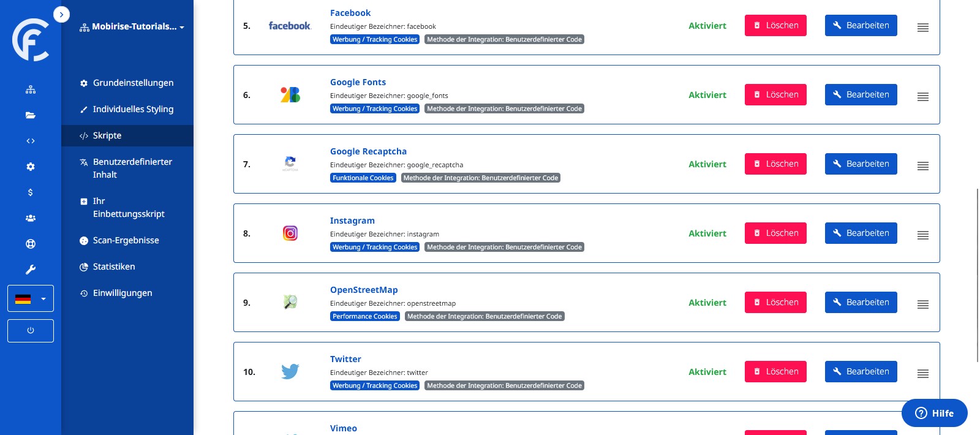The image size is (980, 435).
Task: Click the sitemap icon in left rail
Action: [31, 89]
